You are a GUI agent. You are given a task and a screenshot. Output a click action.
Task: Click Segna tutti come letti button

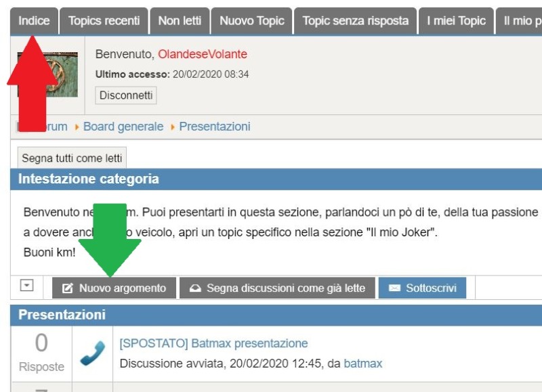pos(72,158)
